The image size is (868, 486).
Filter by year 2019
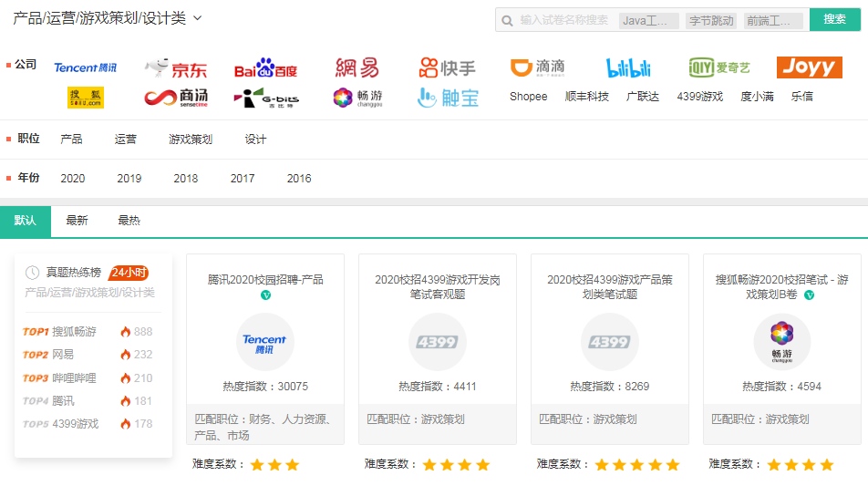pos(129,179)
